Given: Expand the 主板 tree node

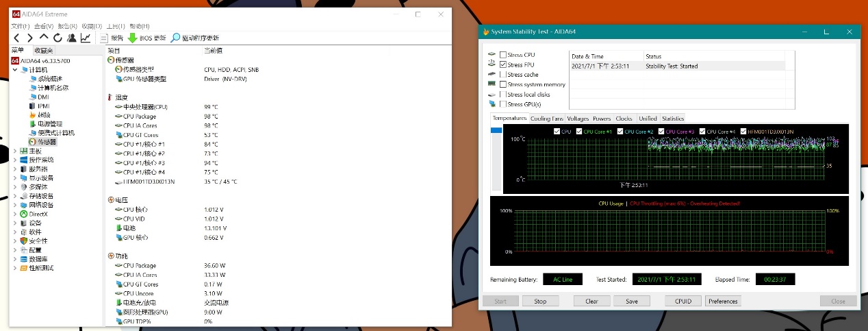Looking at the screenshot, I should [15, 151].
